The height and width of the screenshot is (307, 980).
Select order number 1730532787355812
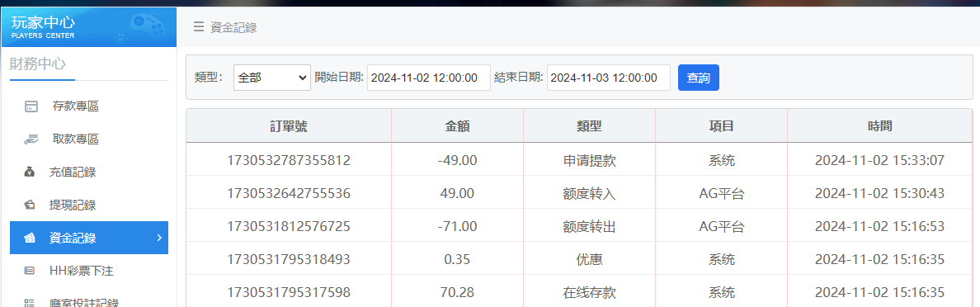click(x=288, y=160)
